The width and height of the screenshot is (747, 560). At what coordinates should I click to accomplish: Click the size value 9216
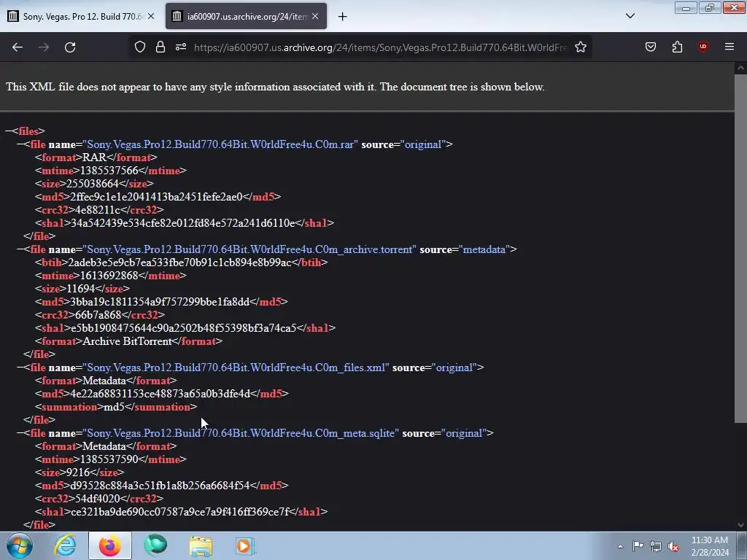pos(78,472)
